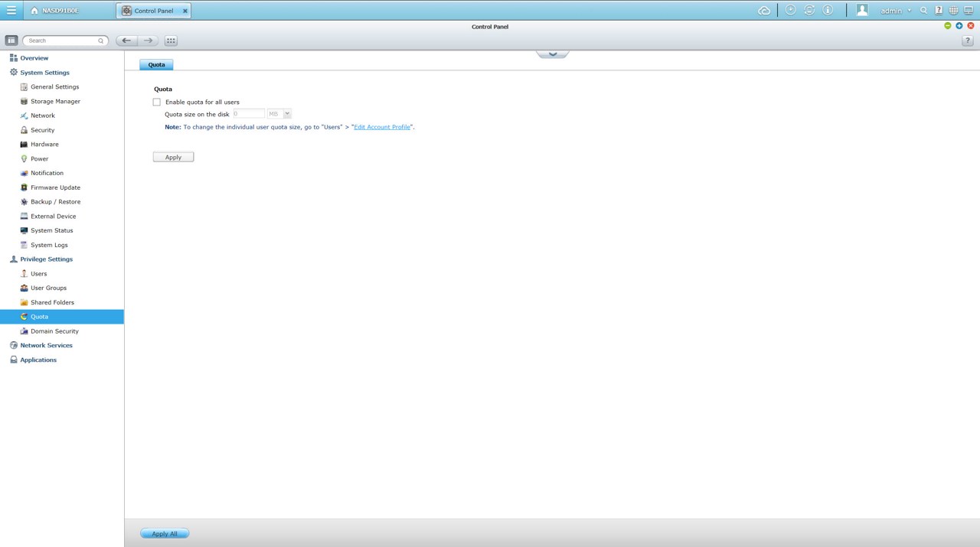Image resolution: width=980 pixels, height=547 pixels.
Task: Maximize the Control Panel window
Action: (959, 26)
